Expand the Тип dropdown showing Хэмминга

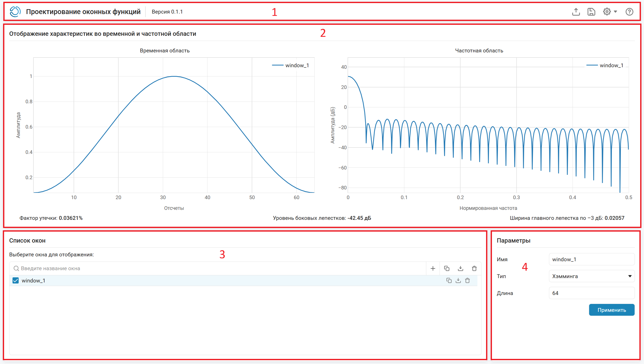coord(592,276)
